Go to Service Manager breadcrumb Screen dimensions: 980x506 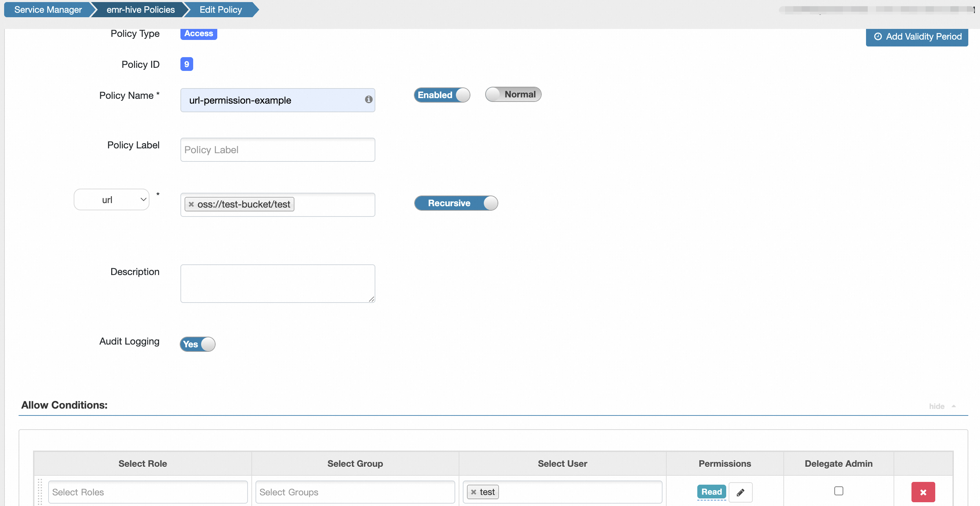click(x=48, y=10)
